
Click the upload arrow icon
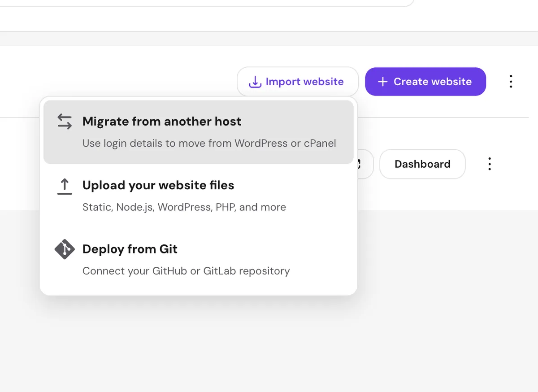click(x=65, y=186)
